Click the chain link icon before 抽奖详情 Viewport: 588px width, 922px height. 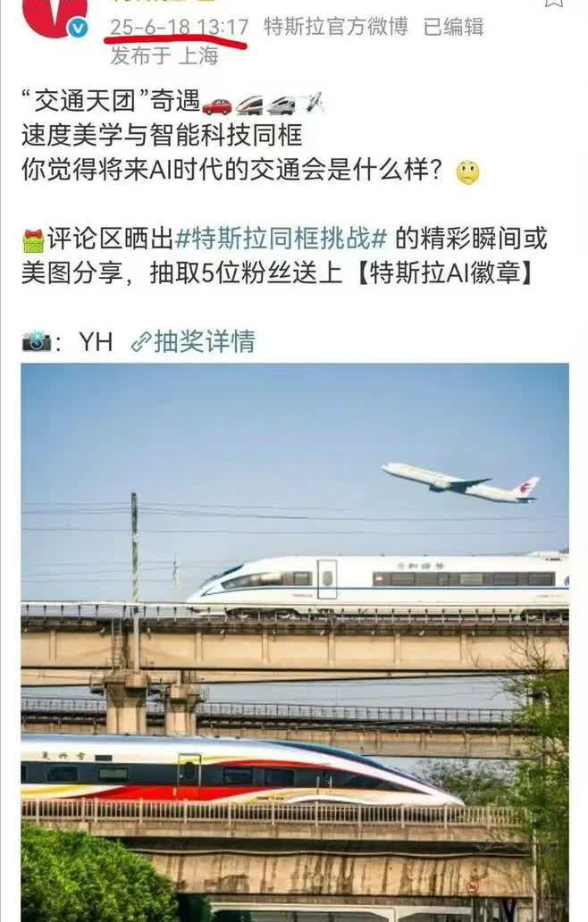pyautogui.click(x=141, y=342)
